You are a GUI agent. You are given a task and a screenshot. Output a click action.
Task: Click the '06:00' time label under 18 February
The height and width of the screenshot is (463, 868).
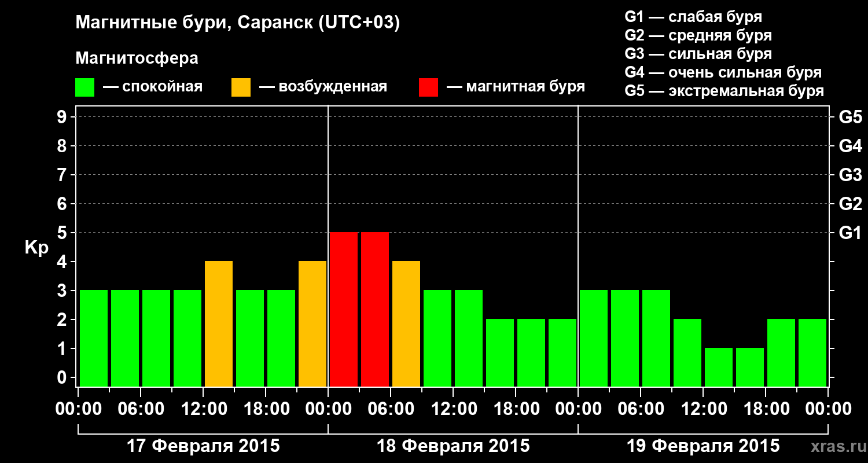tap(391, 409)
